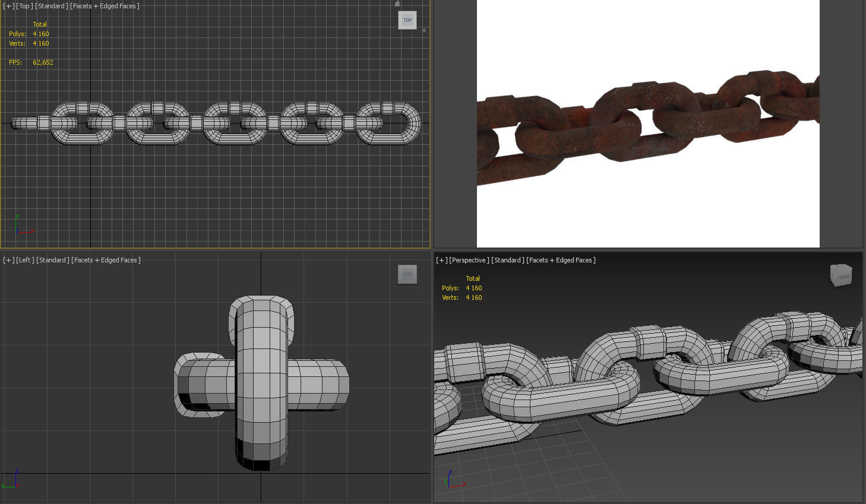Open the [Facets + Edged Faces] shading menu
The image size is (866, 504).
click(104, 5)
